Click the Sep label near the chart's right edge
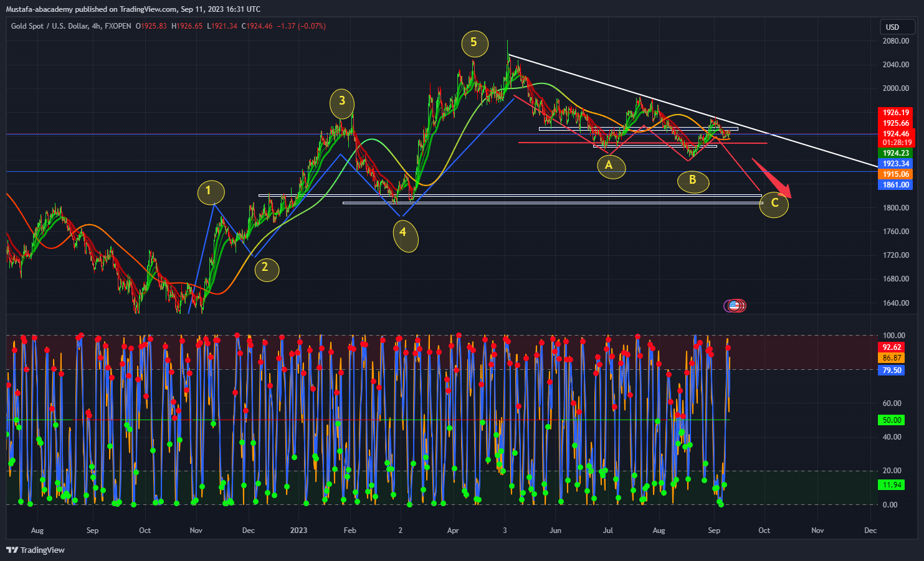This screenshot has height=561, width=924. pyautogui.click(x=714, y=530)
